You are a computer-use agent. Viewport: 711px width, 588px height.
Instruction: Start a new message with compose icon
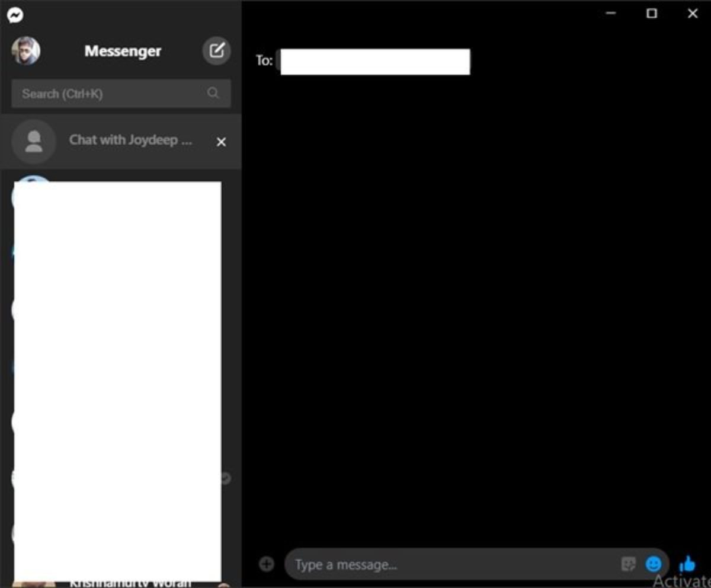coord(217,51)
